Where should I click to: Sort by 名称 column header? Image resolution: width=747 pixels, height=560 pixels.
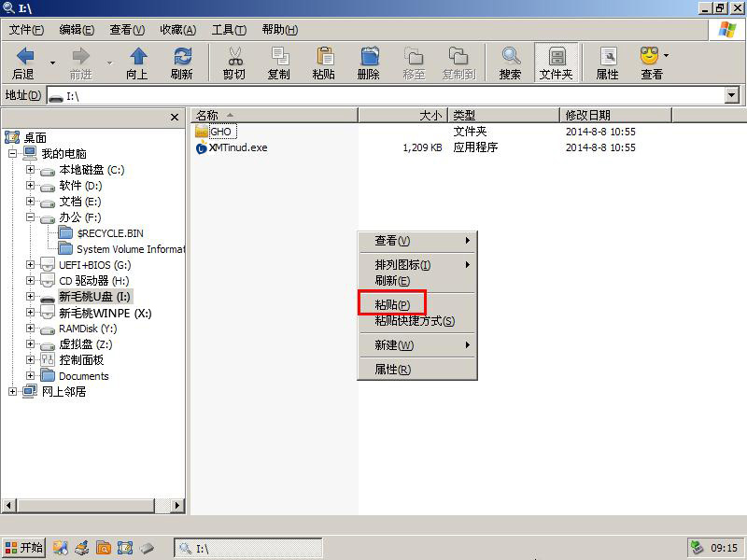pos(275,115)
